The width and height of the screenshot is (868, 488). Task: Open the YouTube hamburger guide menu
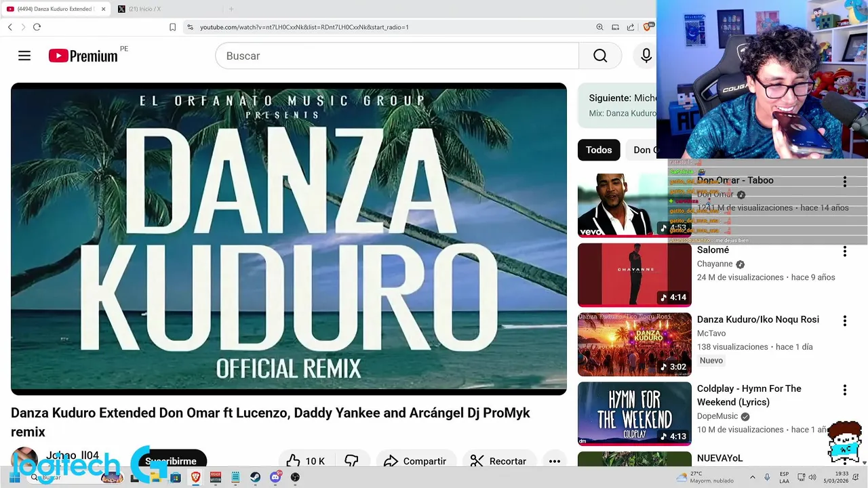24,56
